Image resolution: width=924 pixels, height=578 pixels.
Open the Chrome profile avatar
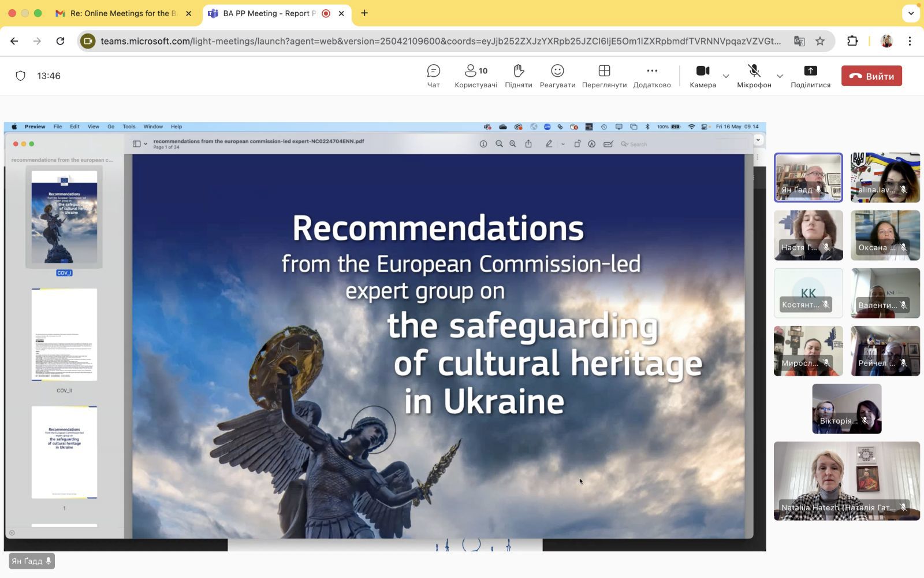(886, 41)
